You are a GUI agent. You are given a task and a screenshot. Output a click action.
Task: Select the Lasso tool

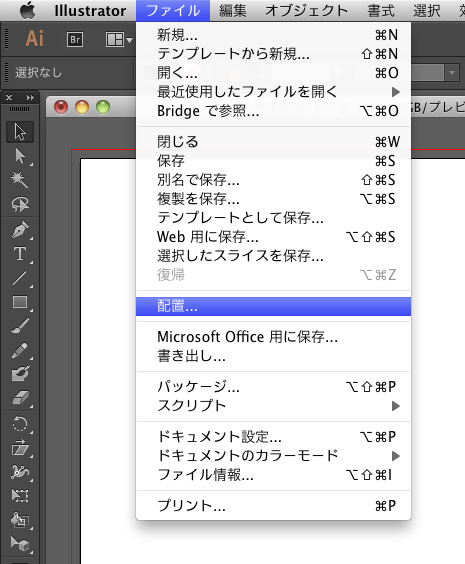(20, 204)
